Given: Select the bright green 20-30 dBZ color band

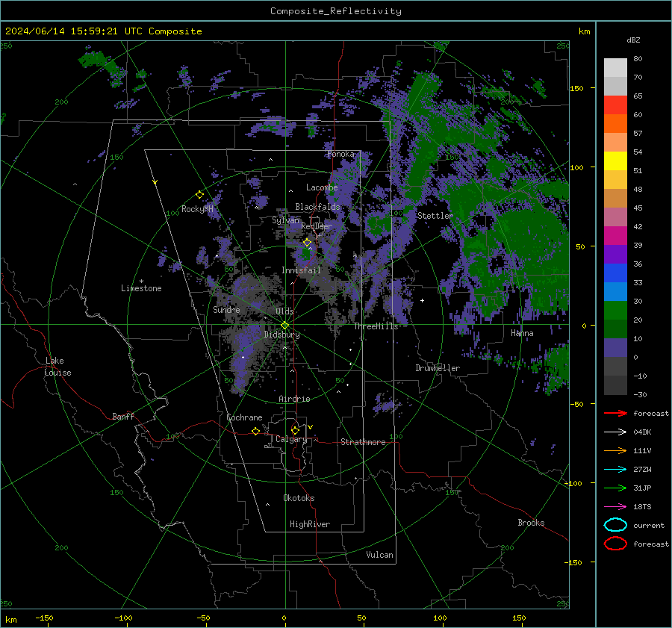Looking at the screenshot, I should point(615,311).
